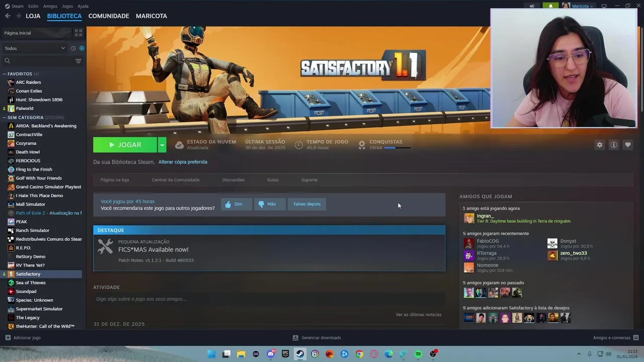The width and height of the screenshot is (644, 362).
Task: Open the Windows Start button
Action: click(x=212, y=354)
